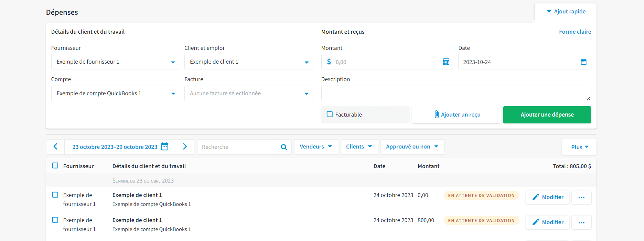Select all expenses with the header checkbox
The height and width of the screenshot is (241, 644).
(x=55, y=166)
